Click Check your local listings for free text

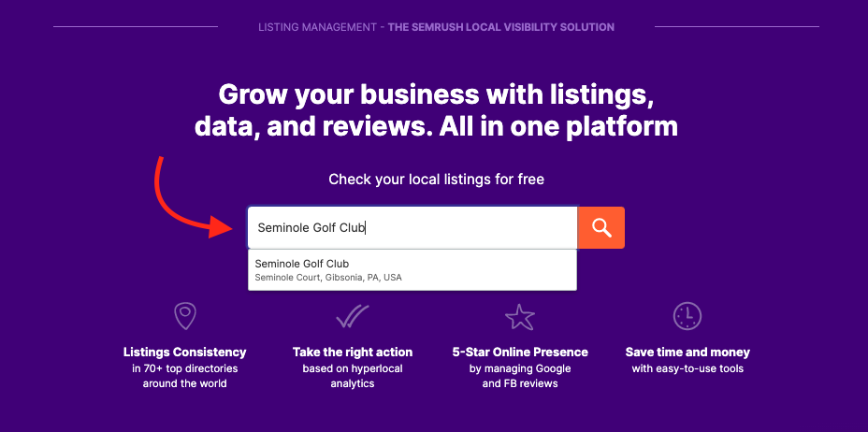[x=436, y=180]
